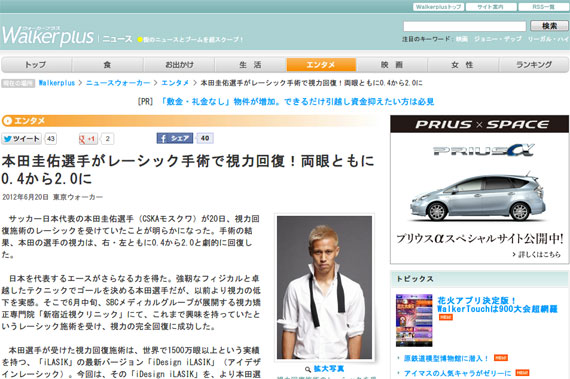Click the search input field
The width and height of the screenshot is (570, 379).
pyautogui.click(x=465, y=26)
